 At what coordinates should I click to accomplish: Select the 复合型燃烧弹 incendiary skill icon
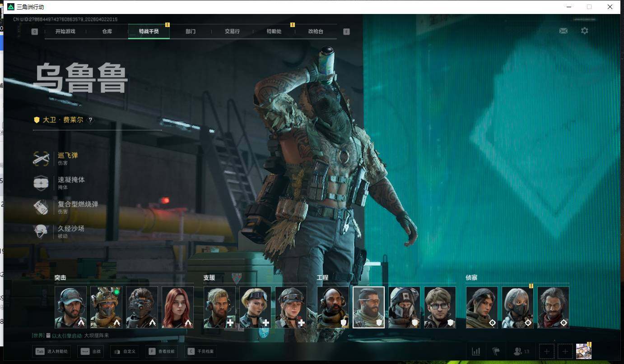pyautogui.click(x=41, y=207)
